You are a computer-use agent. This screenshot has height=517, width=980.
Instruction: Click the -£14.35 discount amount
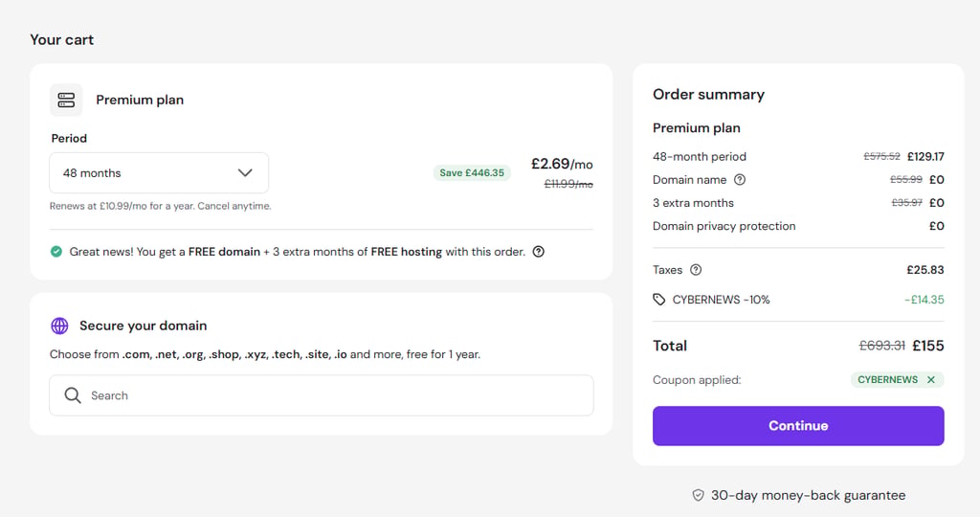click(924, 300)
